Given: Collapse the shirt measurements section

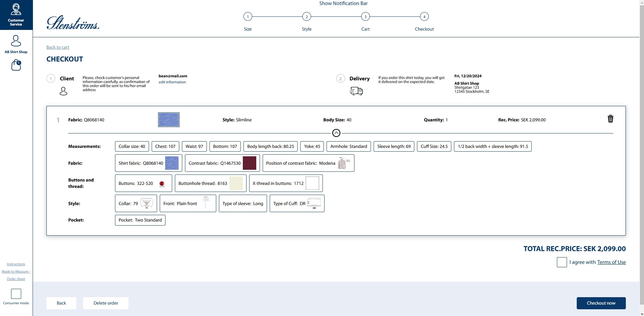Looking at the screenshot, I should [336, 133].
